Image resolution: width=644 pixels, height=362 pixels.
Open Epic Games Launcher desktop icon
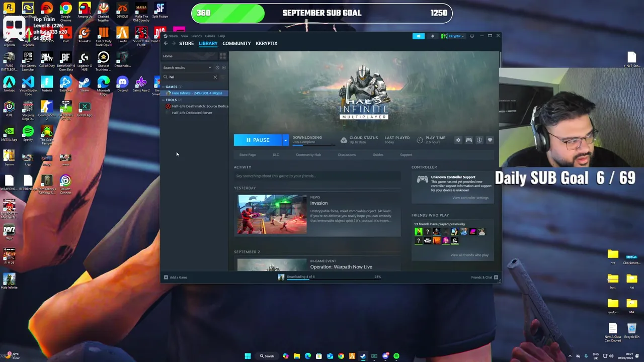point(28,61)
